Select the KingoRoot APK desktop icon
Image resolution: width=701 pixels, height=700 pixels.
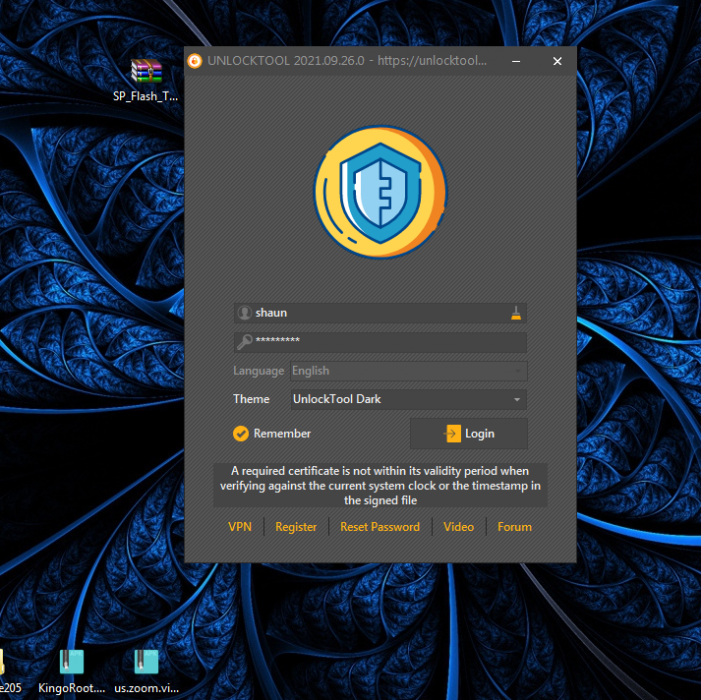click(72, 670)
